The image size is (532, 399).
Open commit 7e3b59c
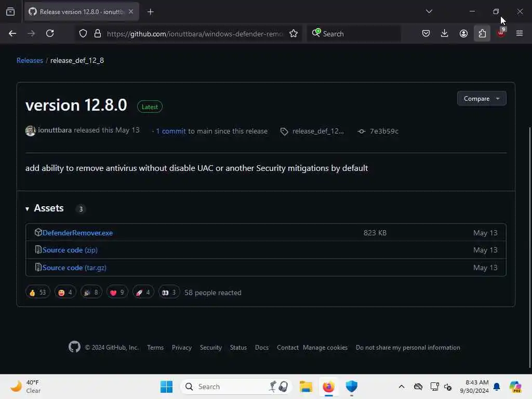384,131
